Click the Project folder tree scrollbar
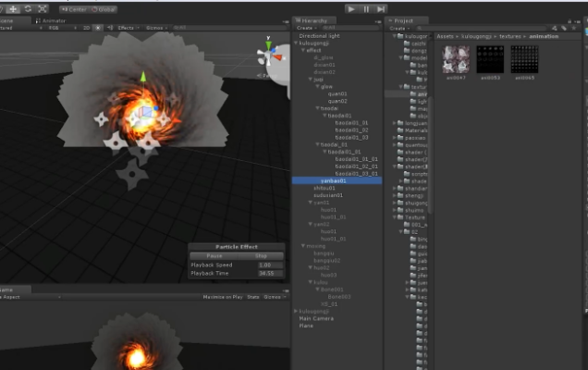The height and width of the screenshot is (370, 588). [x=430, y=155]
